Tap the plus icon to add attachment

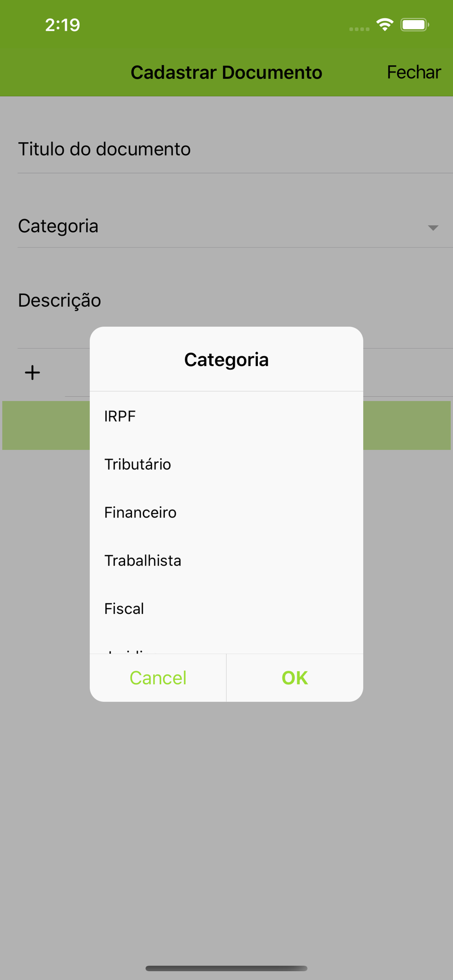point(32,373)
